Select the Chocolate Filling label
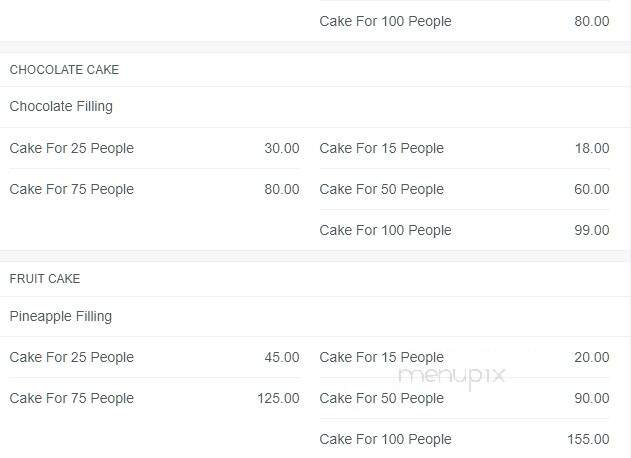This screenshot has width=631, height=458. point(61,106)
